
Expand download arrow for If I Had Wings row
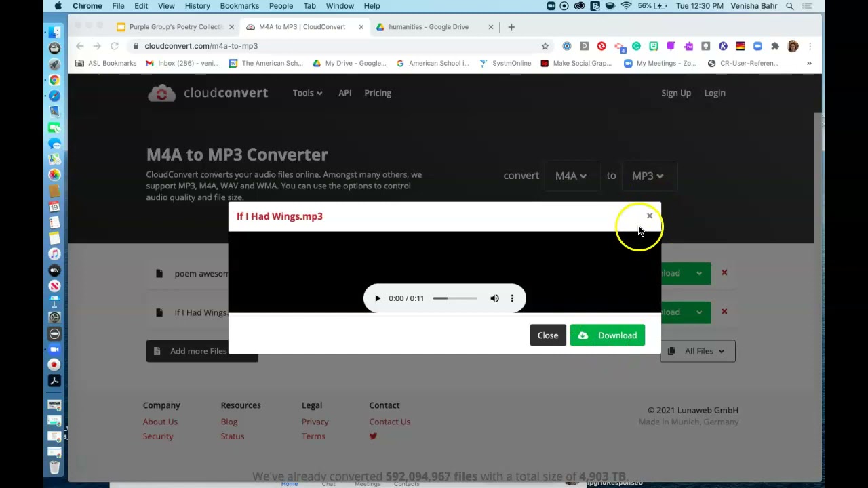699,312
